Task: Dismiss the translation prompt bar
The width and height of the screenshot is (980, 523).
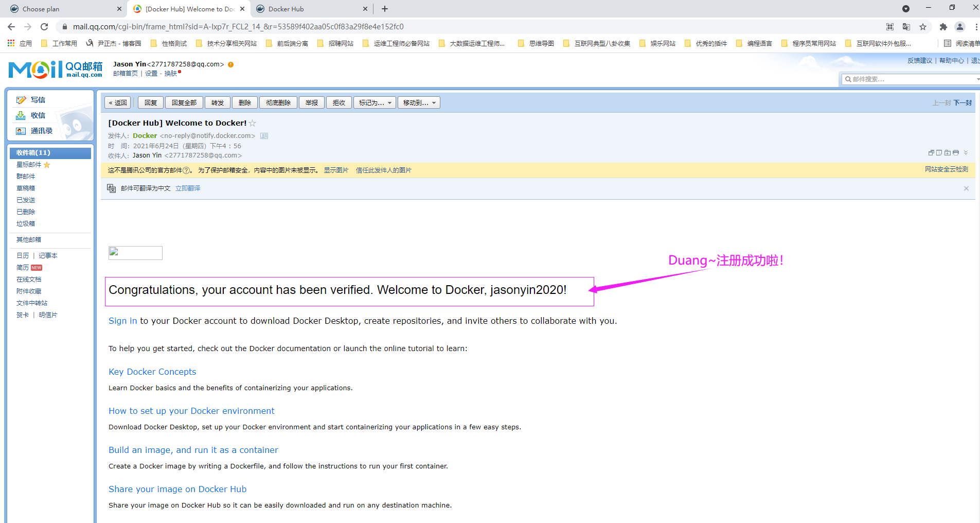Action: tap(966, 188)
